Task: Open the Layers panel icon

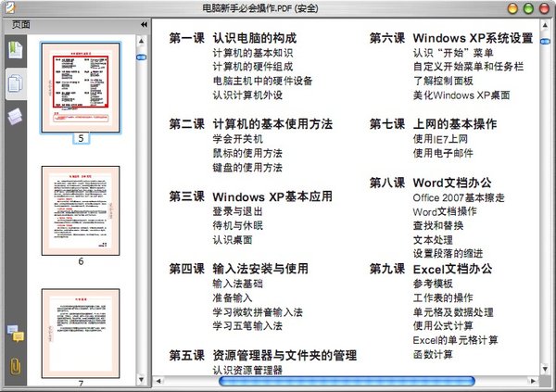Action: [x=15, y=117]
